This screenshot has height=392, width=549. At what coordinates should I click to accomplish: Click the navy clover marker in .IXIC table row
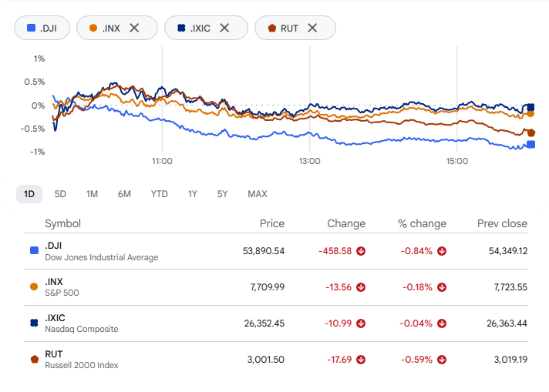point(34,323)
